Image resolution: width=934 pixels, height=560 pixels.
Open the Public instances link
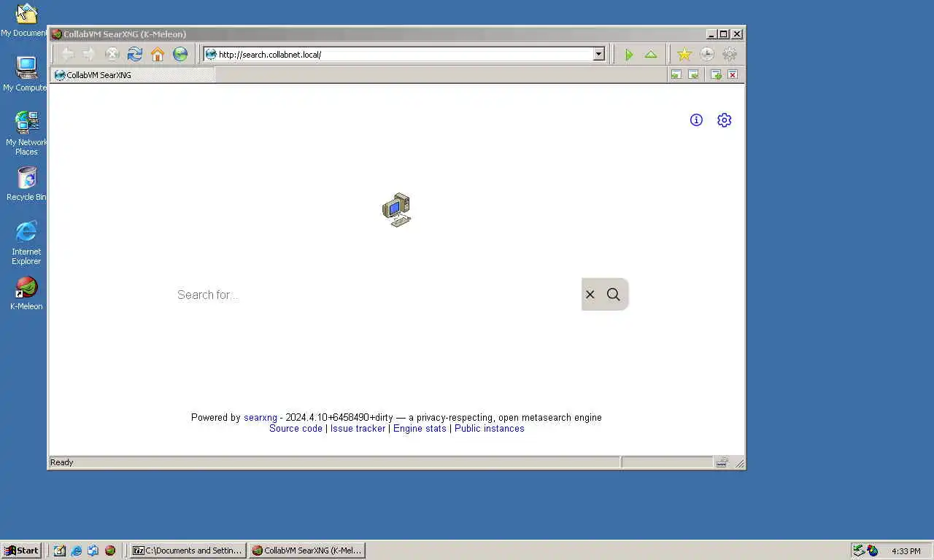489,428
